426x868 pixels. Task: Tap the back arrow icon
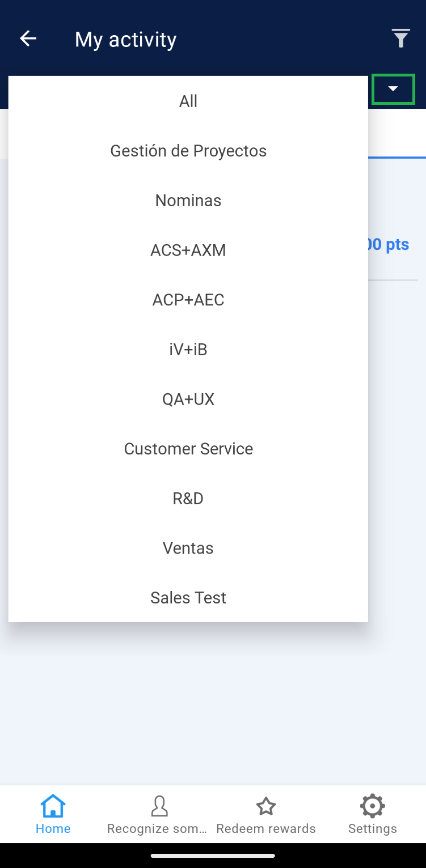[x=28, y=39]
